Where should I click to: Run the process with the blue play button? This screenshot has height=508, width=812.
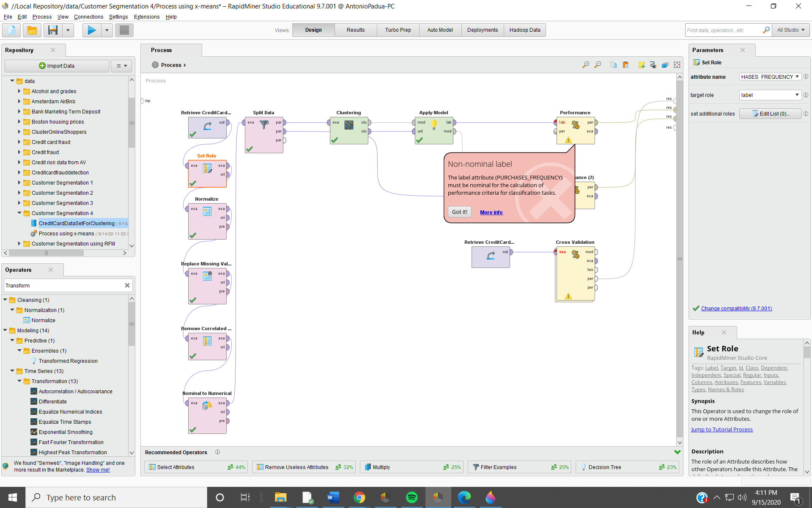[x=91, y=30]
